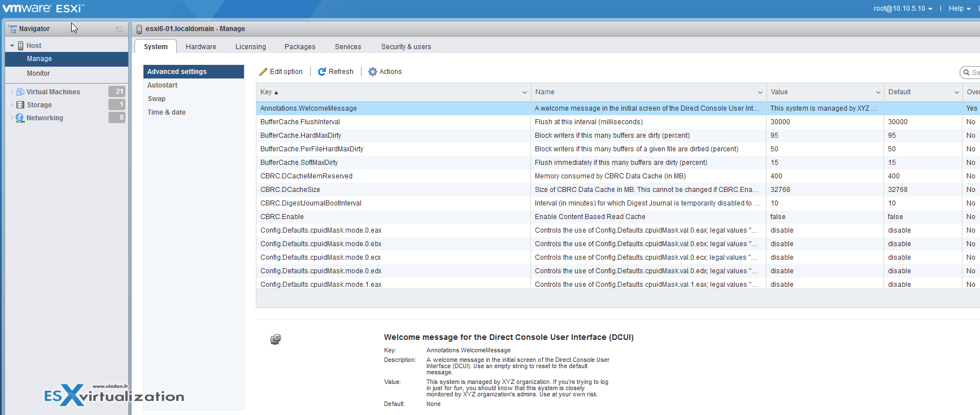The height and width of the screenshot is (415, 980).
Task: Select the CBRC.DigestJournalBootInterval row
Action: 618,203
